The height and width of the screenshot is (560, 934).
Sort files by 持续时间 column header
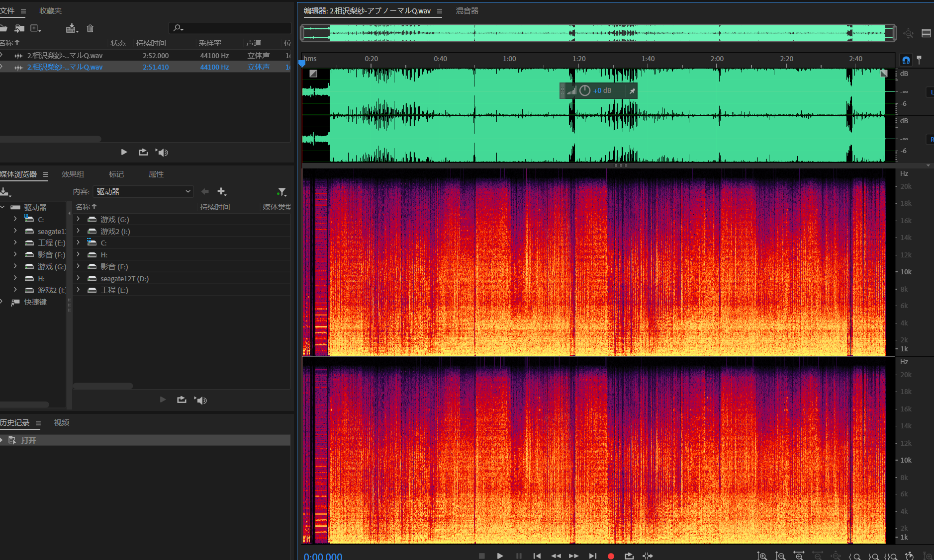coord(151,43)
